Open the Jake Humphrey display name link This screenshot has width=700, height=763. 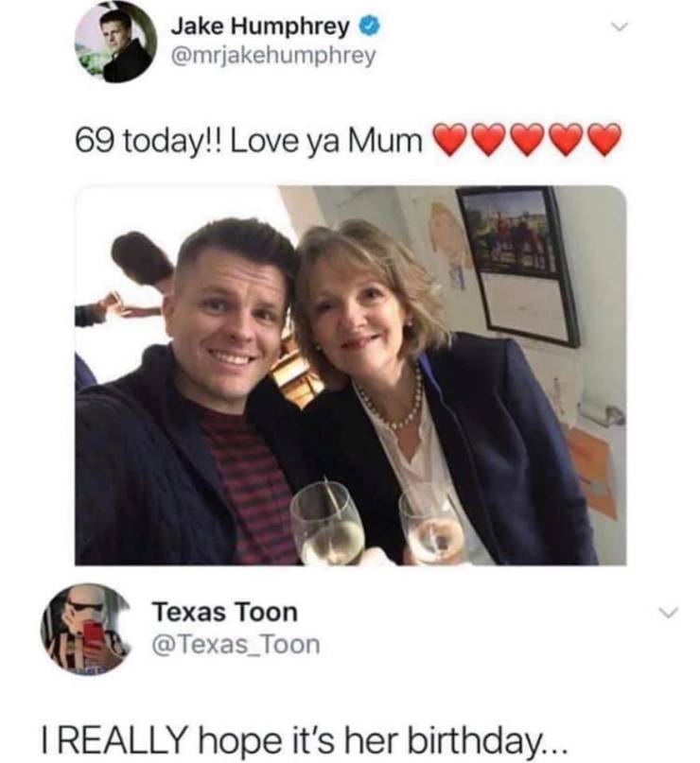pos(260,26)
